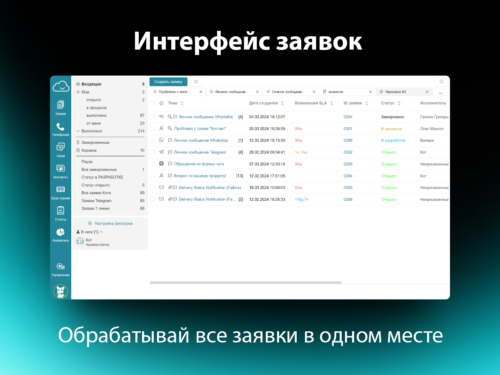Check the box for the WhatsApp message row
Viewport: 500px width, 375px height.
(x=152, y=140)
